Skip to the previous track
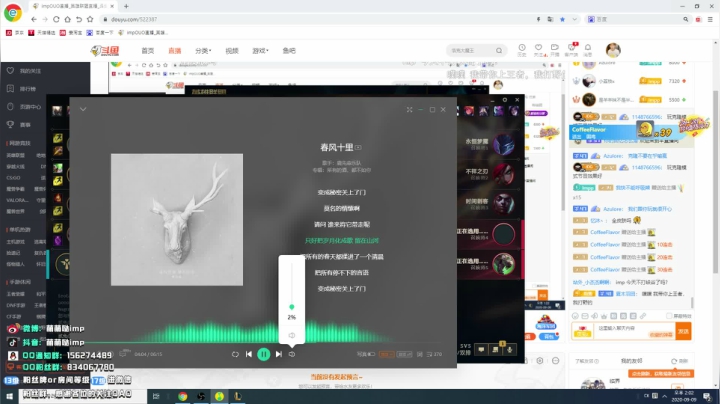This screenshot has width=720, height=404. [249, 354]
